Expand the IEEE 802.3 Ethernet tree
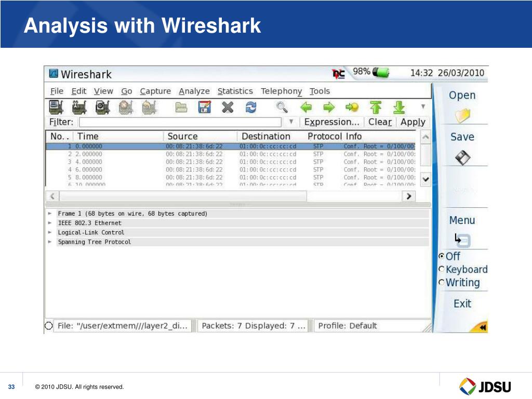 point(50,223)
